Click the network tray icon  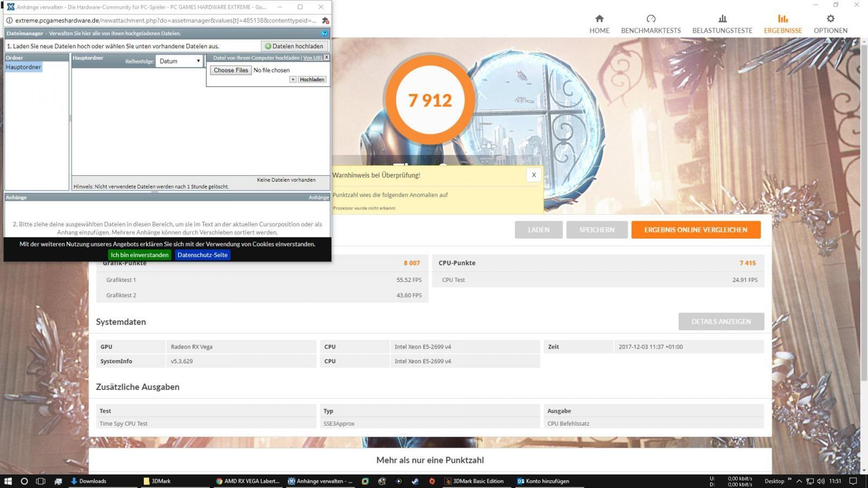[810, 481]
